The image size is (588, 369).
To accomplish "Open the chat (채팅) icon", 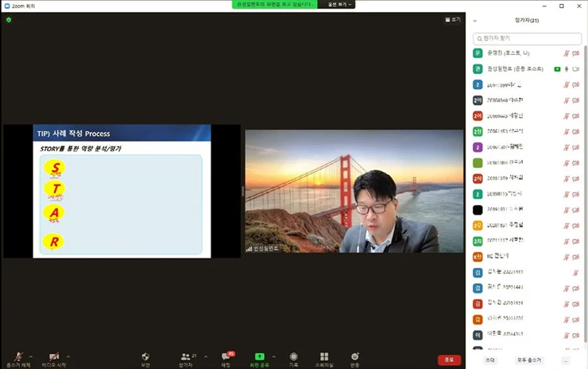I will pos(226,356).
